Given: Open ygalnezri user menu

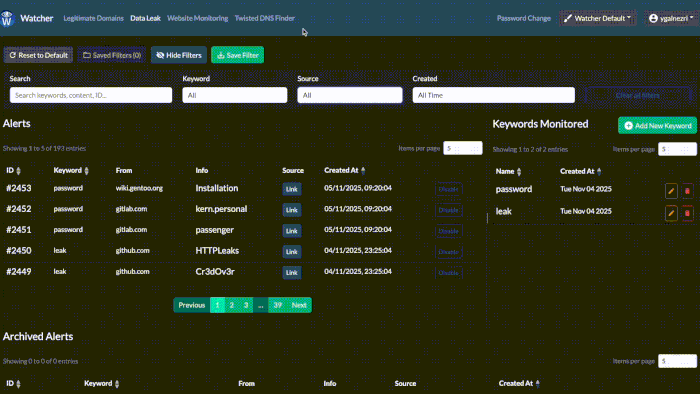Looking at the screenshot, I should pyautogui.click(x=671, y=18).
